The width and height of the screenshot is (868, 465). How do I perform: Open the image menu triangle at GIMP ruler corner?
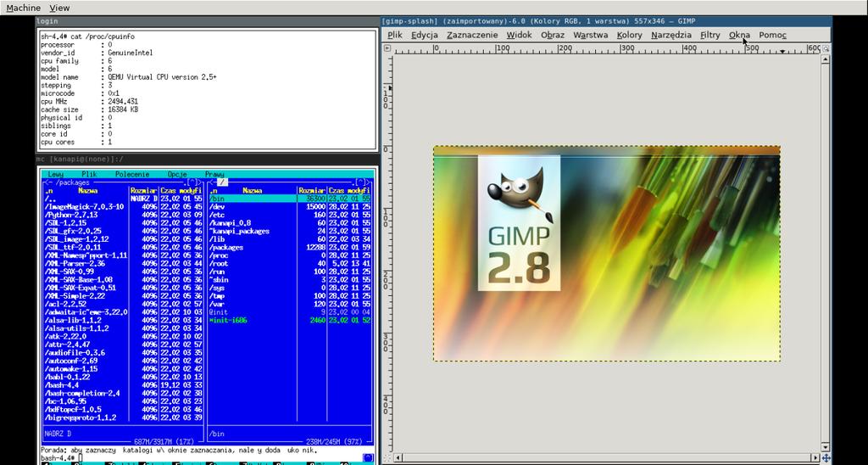(x=387, y=48)
